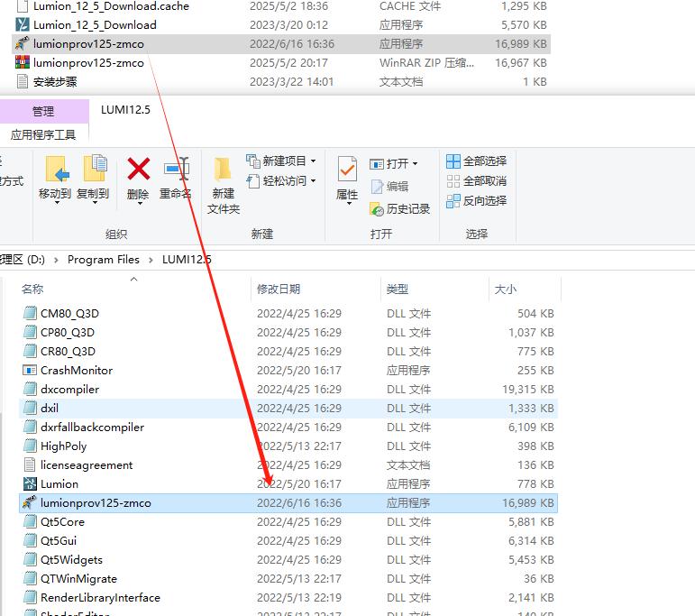Select Qt5Gui DLL icon
This screenshot has width=695, height=616.
30,540
